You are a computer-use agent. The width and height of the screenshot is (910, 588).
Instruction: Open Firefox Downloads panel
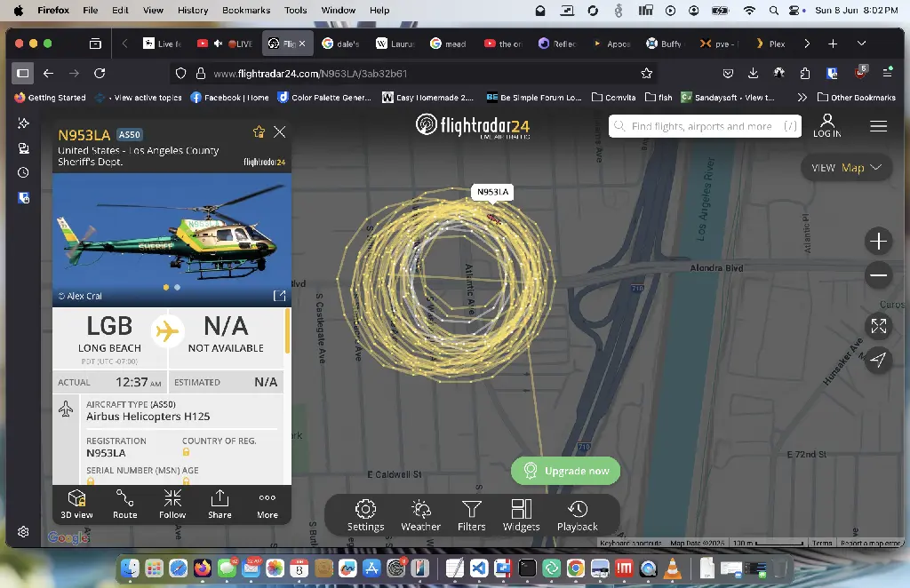[x=753, y=73]
